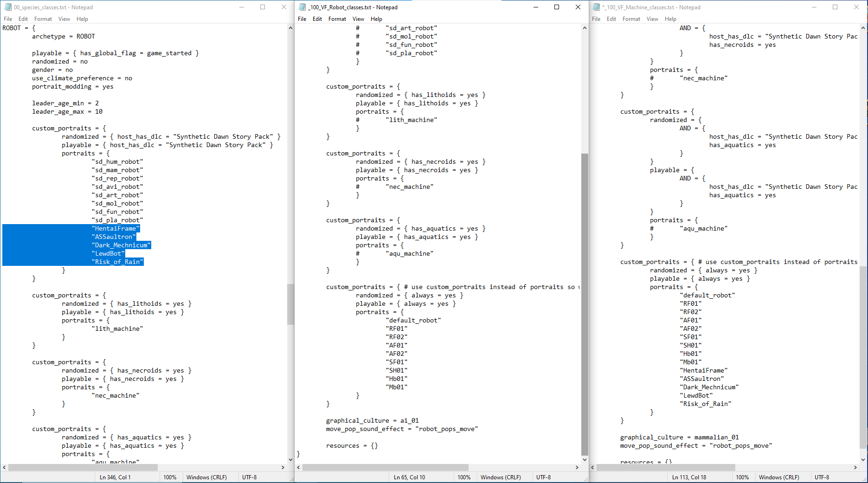
Task: Open Edit menu in _100_VF_Machine_classes window
Action: (611, 19)
